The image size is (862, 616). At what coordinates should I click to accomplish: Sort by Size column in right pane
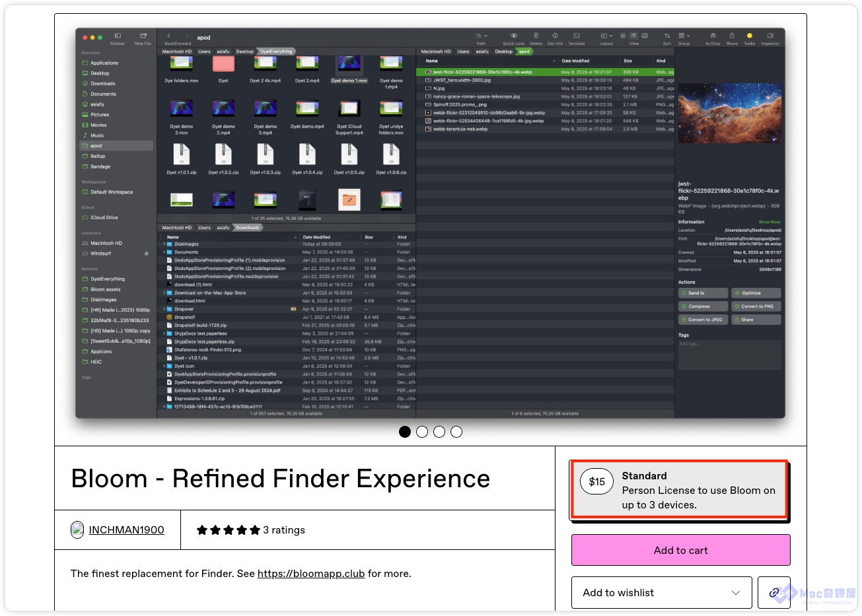[x=628, y=61]
